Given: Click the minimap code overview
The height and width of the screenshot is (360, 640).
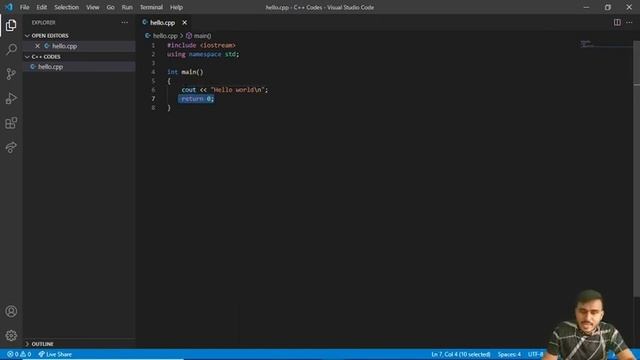Looking at the screenshot, I should click(606, 44).
